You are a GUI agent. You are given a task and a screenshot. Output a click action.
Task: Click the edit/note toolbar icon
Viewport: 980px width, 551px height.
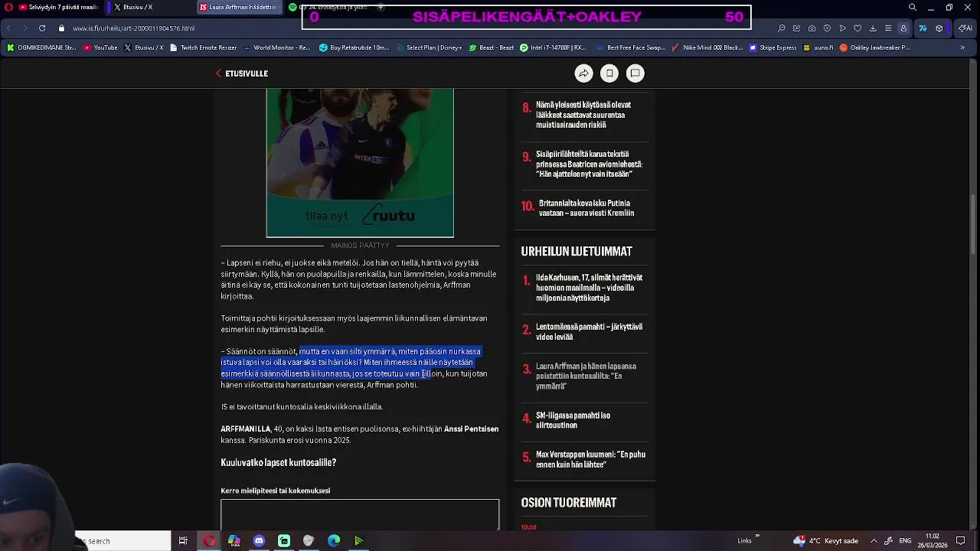tap(797, 28)
